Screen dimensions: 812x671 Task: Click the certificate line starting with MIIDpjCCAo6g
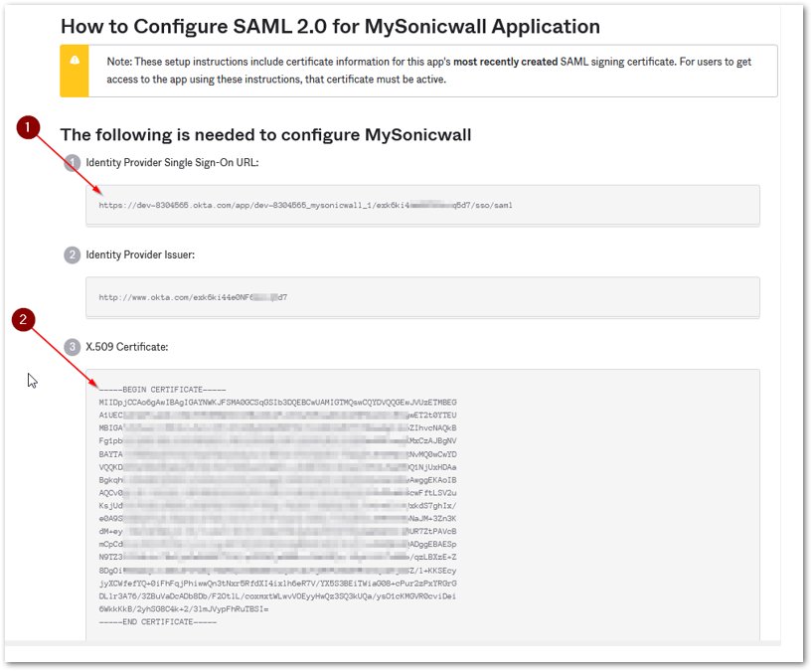[277, 402]
